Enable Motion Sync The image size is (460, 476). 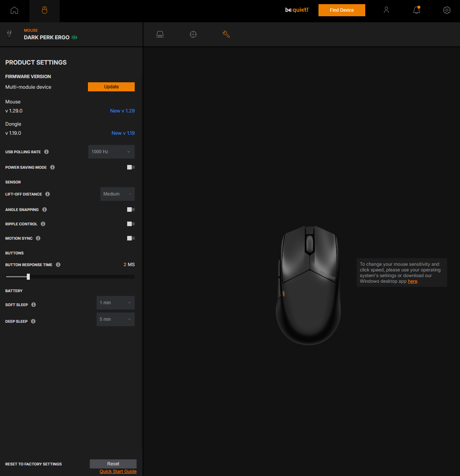click(130, 238)
